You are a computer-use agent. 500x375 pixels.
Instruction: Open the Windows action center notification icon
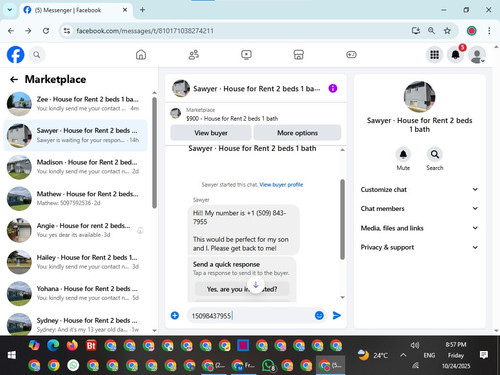click(484, 355)
